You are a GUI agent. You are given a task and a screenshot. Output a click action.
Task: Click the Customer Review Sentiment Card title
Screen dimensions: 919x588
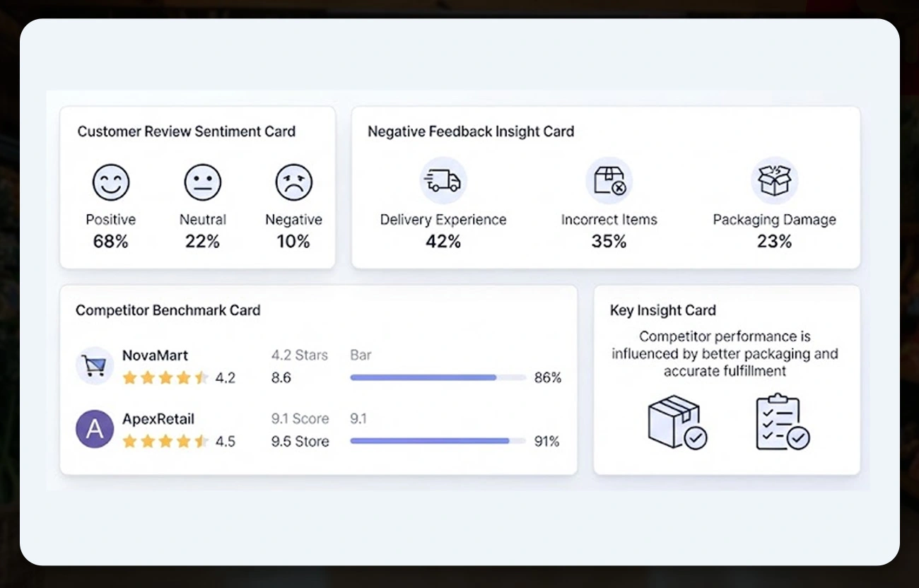(187, 131)
